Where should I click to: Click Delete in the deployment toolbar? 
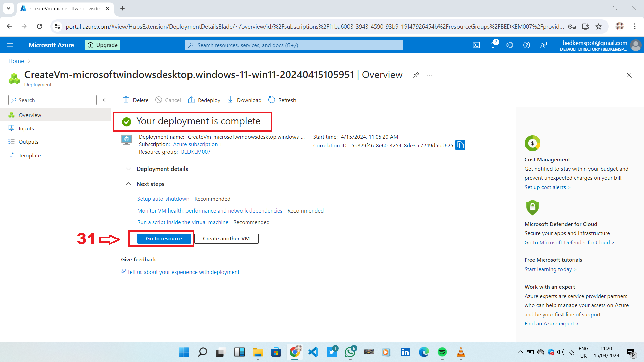point(136,100)
